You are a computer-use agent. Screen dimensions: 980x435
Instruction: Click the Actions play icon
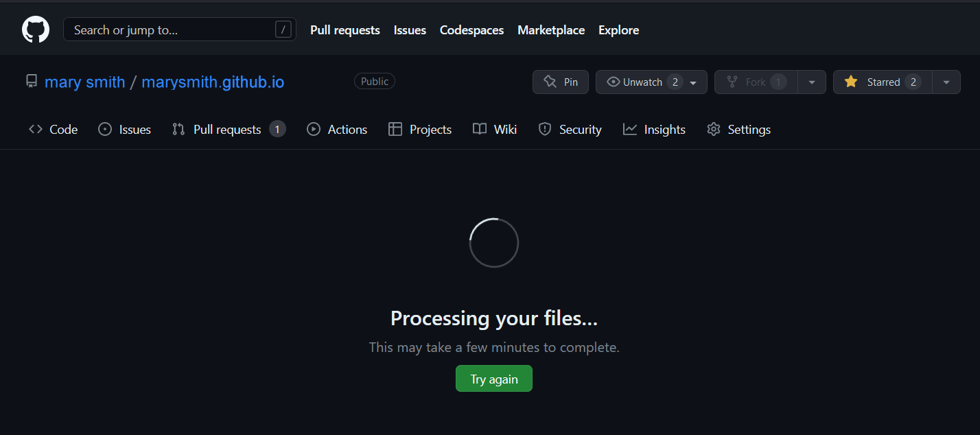coord(314,130)
